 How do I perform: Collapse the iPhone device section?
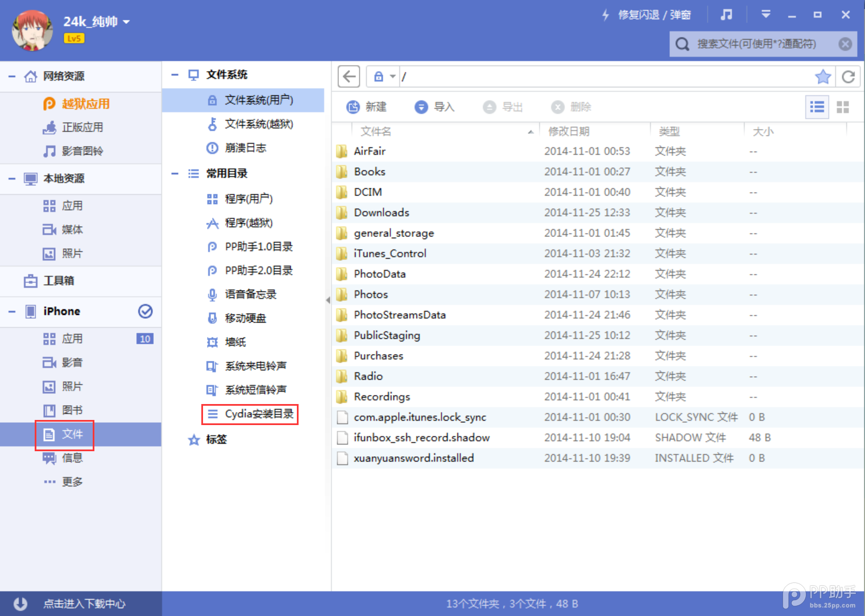click(11, 311)
